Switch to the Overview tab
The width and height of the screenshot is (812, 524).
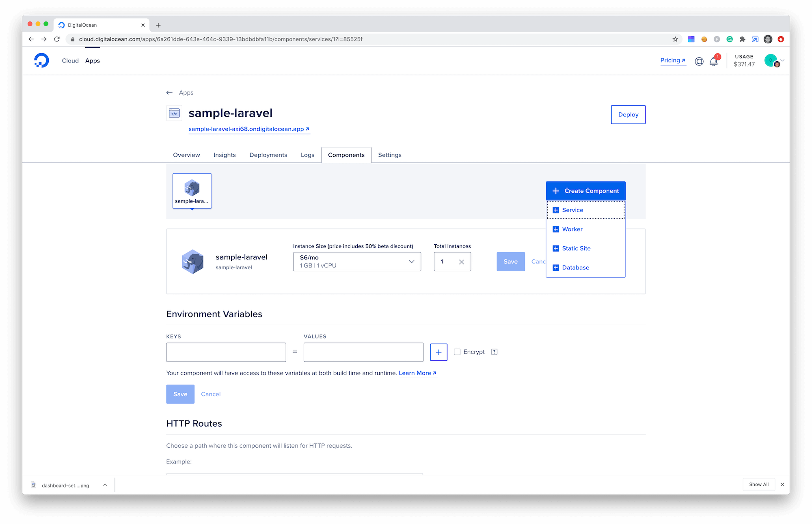point(186,155)
